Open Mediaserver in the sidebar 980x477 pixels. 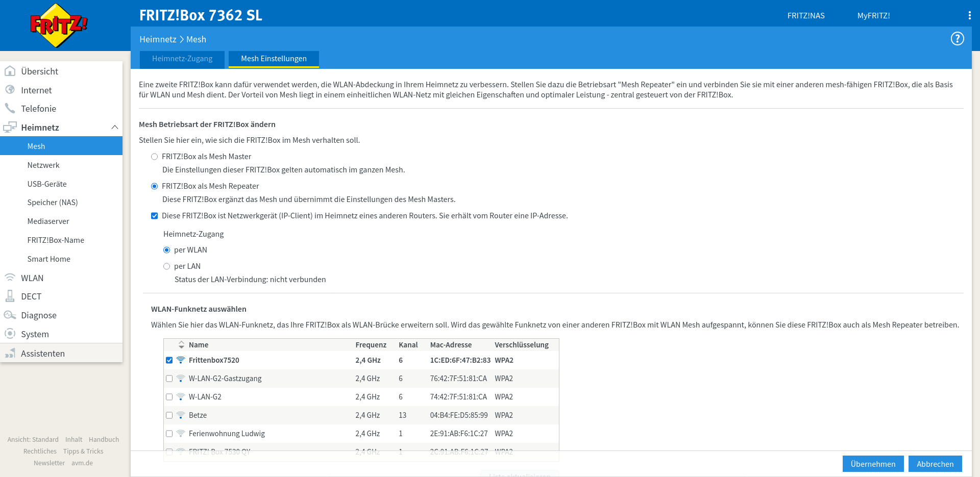pos(61,221)
